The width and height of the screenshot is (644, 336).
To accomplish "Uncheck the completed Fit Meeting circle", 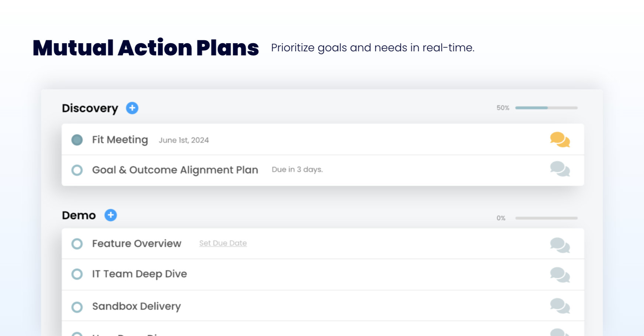I will tap(77, 140).
